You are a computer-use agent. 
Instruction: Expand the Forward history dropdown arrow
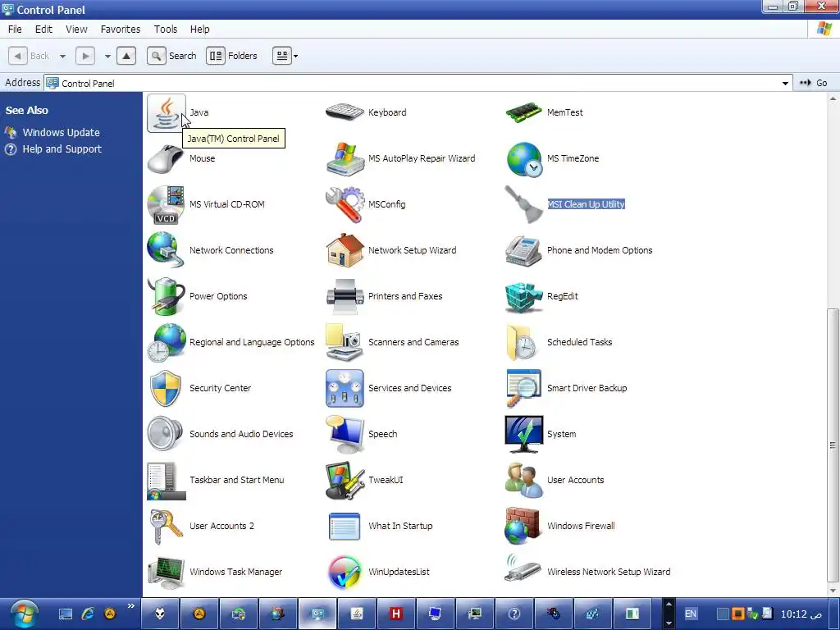107,56
